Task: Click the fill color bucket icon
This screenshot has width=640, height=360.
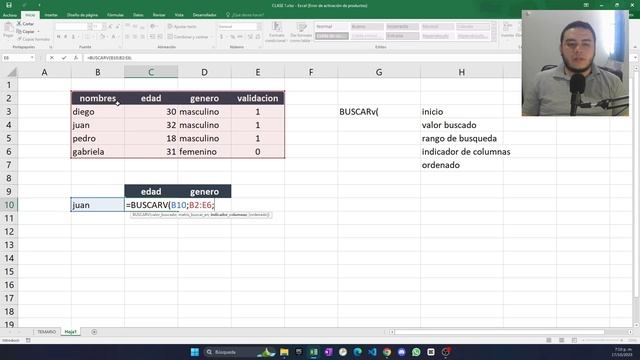Action: pos(102,37)
